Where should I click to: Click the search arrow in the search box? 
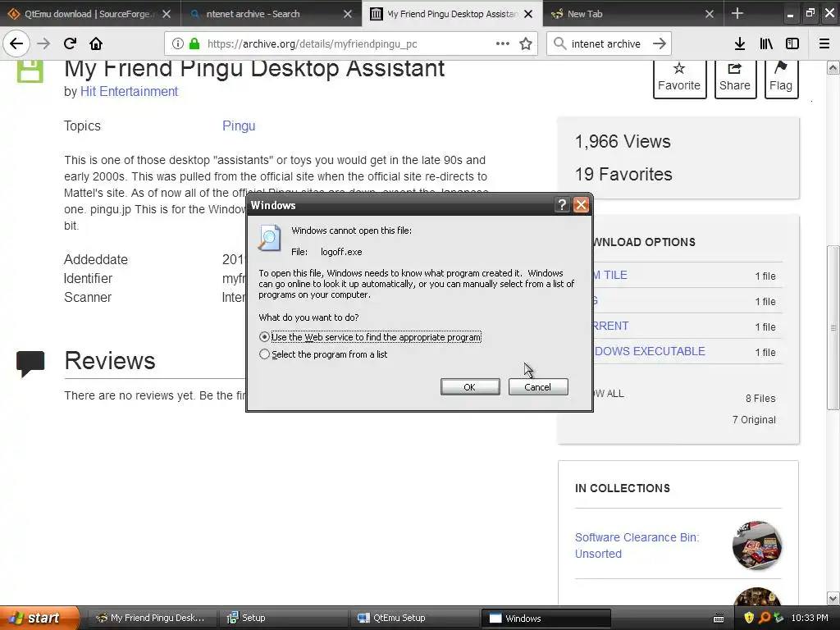(x=660, y=44)
